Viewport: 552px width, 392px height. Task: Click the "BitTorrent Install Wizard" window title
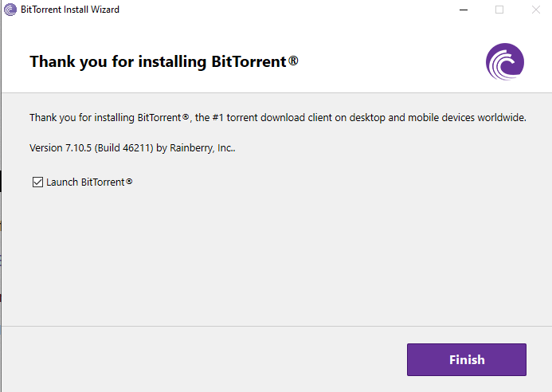pos(70,10)
